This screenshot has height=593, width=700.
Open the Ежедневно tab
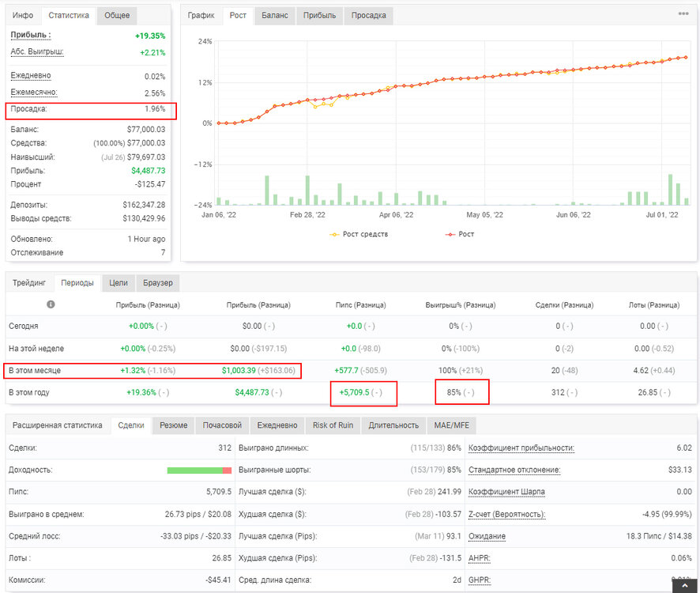277,425
